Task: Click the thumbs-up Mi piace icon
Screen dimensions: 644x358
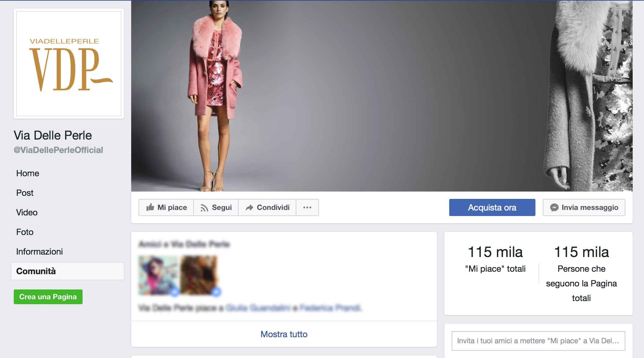Action: coord(150,207)
